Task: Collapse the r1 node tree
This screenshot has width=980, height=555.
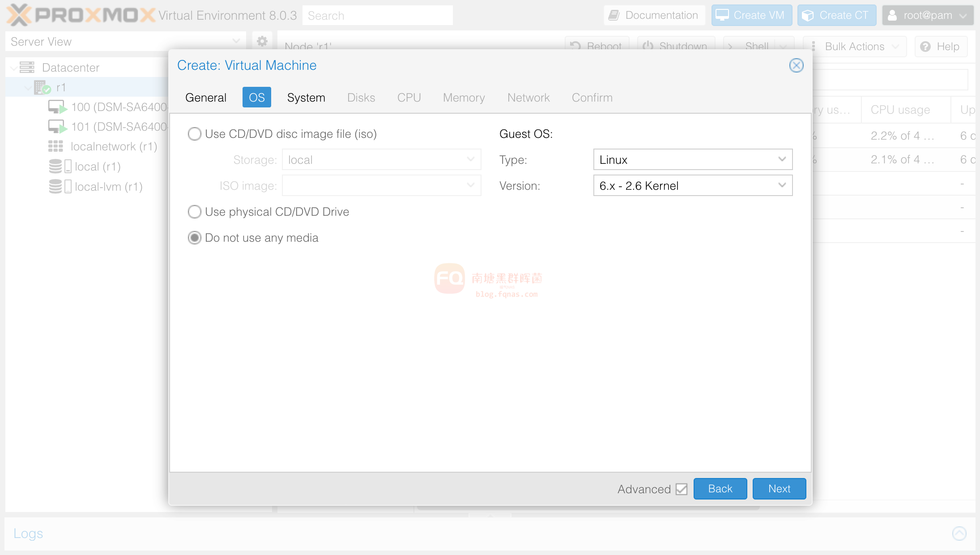Action: [x=28, y=88]
